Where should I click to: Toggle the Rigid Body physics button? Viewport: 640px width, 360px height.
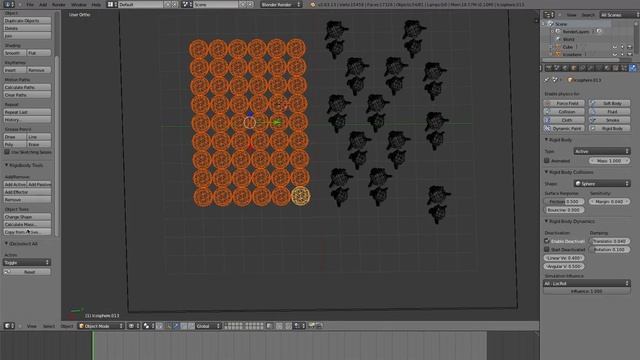pos(609,128)
